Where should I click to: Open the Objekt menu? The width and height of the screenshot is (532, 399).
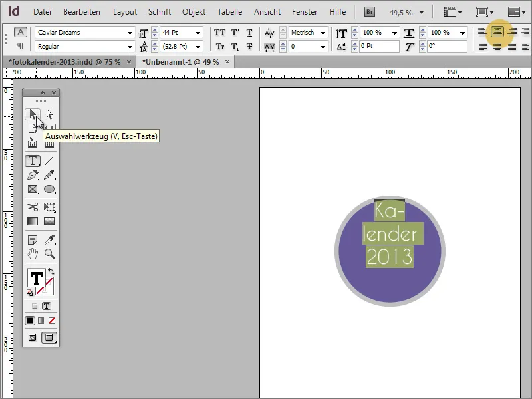coord(194,12)
